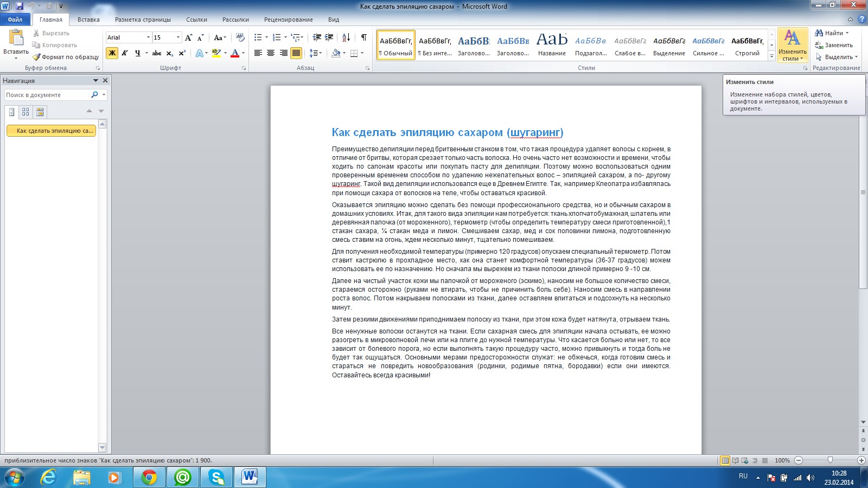This screenshot has width=868, height=488.
Task: Open the font name dropdown showing Arial
Action: click(x=148, y=37)
